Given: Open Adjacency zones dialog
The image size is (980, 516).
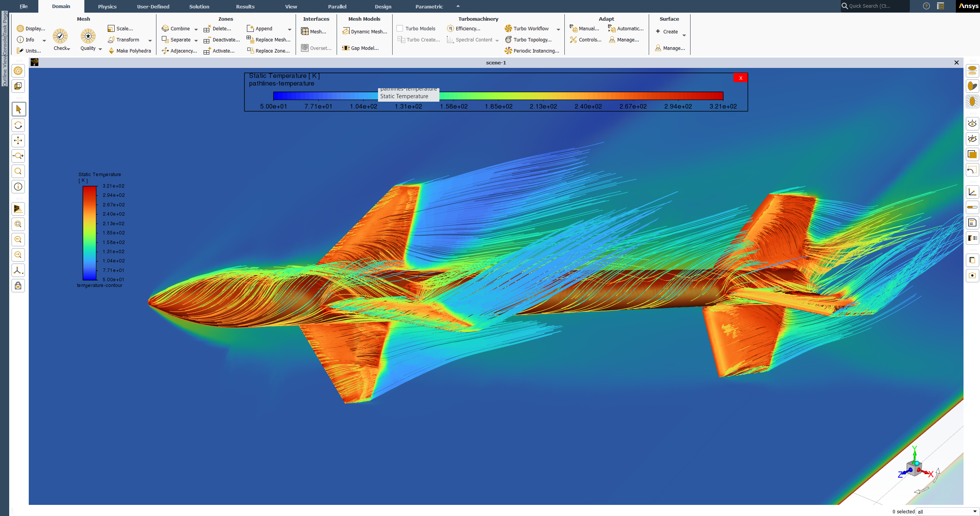Looking at the screenshot, I should point(179,51).
